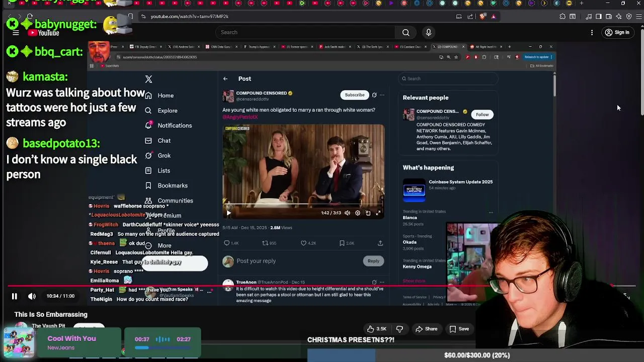Click the tweet share upload icon
Image resolution: width=644 pixels, height=362 pixels.
[380, 243]
